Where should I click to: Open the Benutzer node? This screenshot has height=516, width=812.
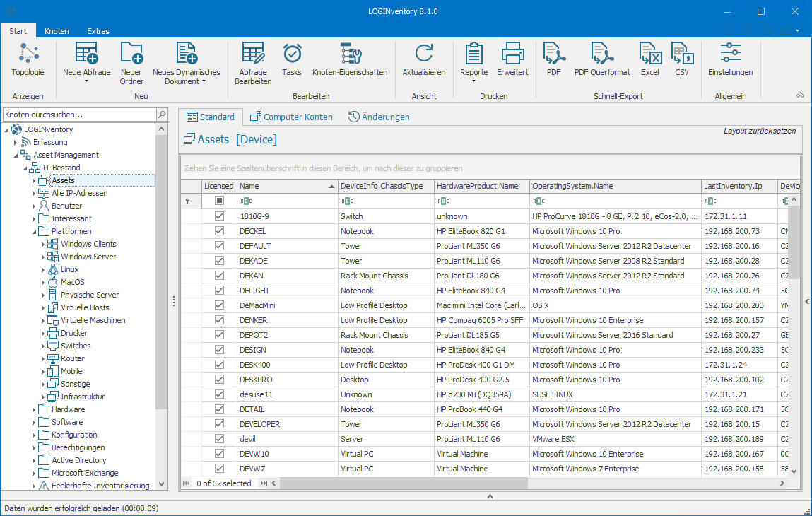click(66, 206)
